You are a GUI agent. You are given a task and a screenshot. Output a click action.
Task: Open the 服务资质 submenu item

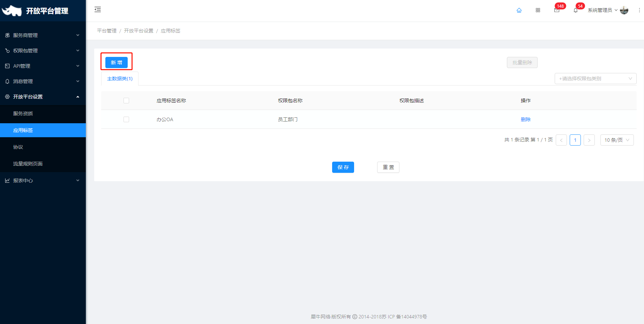[x=43, y=113]
